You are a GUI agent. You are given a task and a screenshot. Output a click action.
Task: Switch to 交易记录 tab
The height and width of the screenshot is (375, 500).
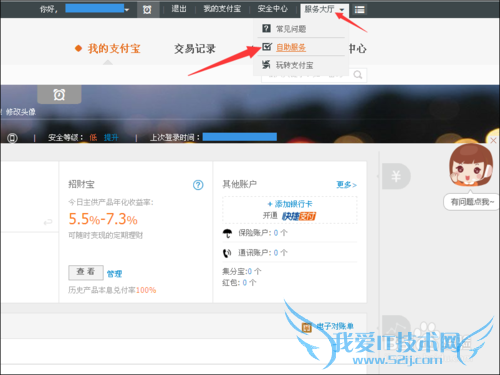click(x=195, y=49)
